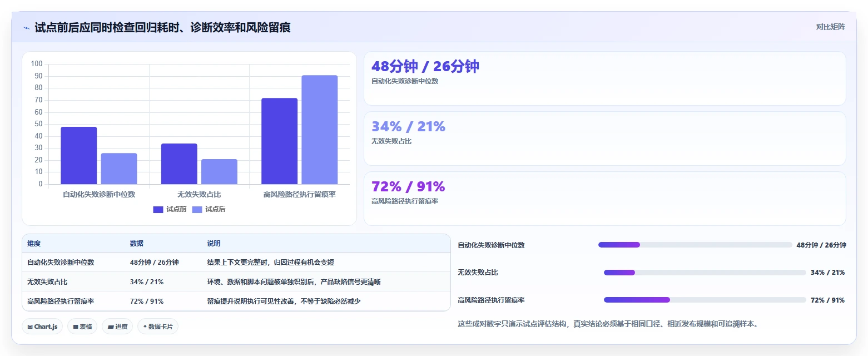Screen dimensions: 868x356
Task: Select the 34% / 21% data card heading
Action: (408, 127)
